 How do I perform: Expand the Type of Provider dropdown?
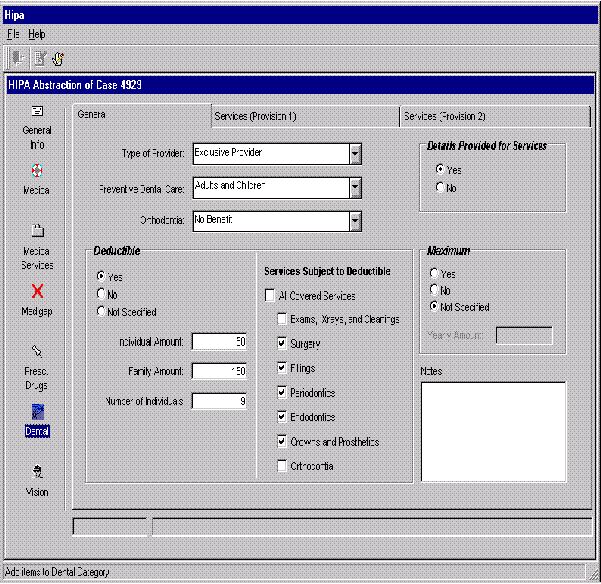tap(355, 154)
